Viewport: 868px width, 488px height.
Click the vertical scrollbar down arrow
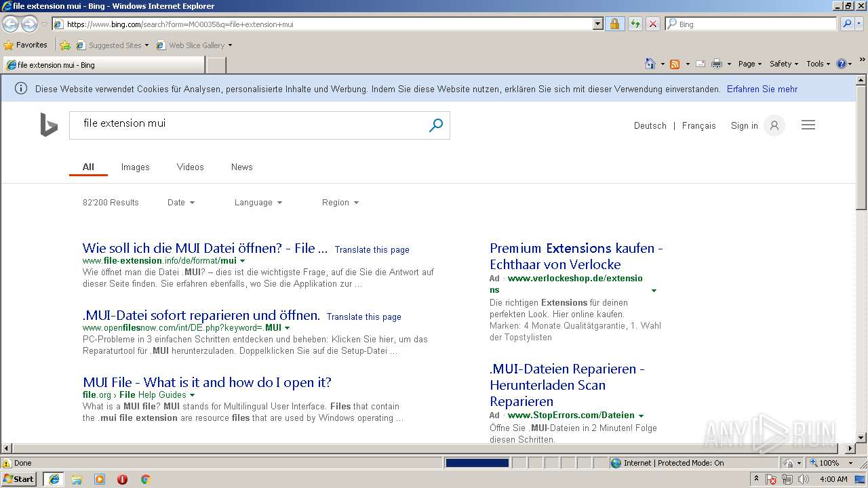[x=861, y=437]
